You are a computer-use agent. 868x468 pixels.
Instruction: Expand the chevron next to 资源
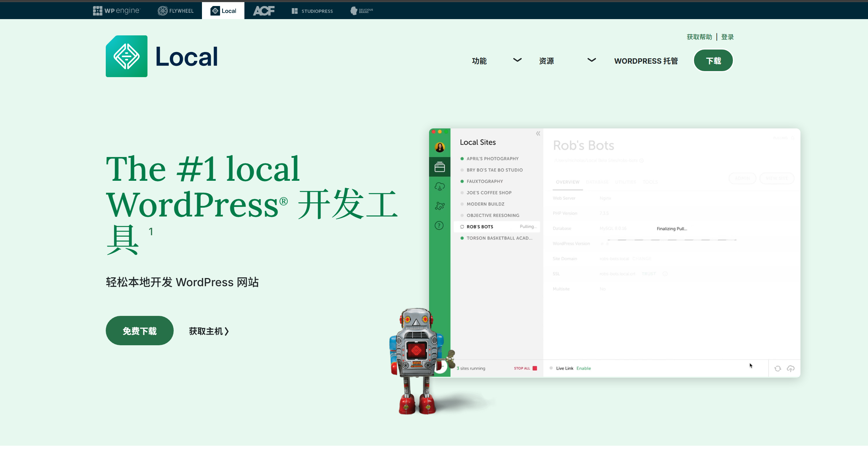tap(591, 60)
